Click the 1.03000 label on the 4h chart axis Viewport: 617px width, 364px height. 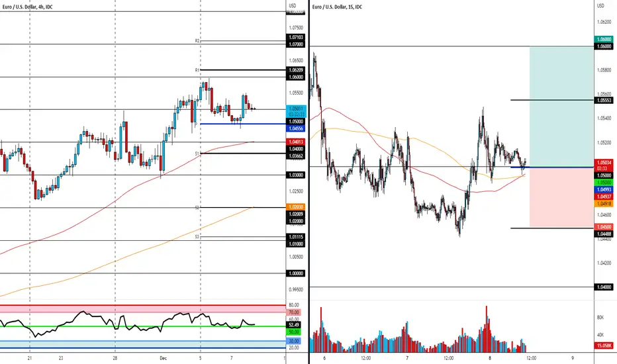tap(297, 175)
